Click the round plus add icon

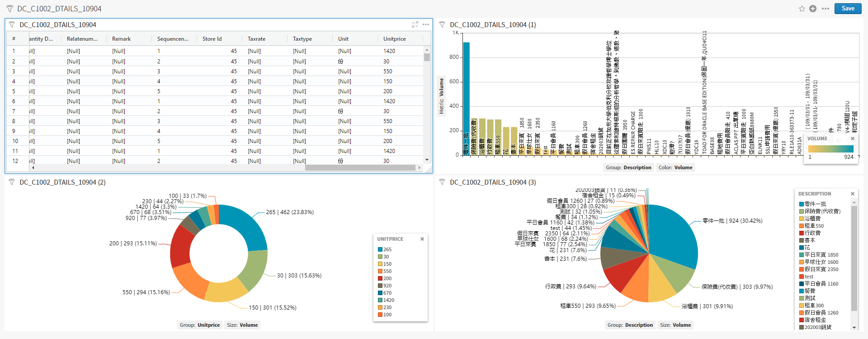click(813, 9)
